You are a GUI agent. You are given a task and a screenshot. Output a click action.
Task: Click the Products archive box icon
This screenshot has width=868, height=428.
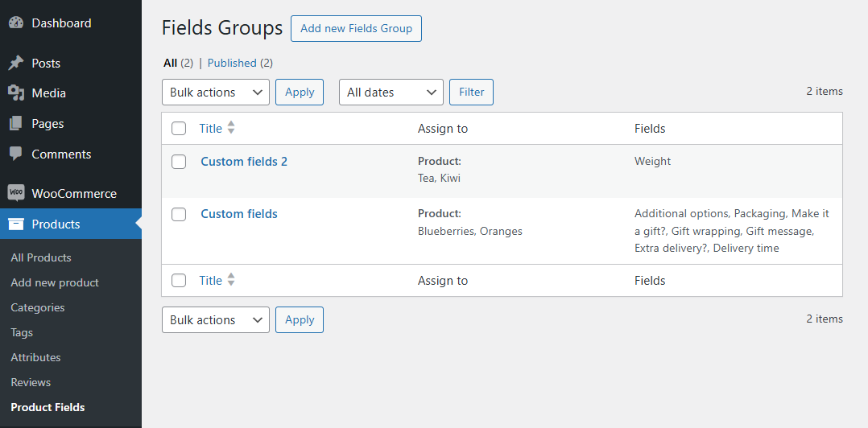click(x=16, y=224)
